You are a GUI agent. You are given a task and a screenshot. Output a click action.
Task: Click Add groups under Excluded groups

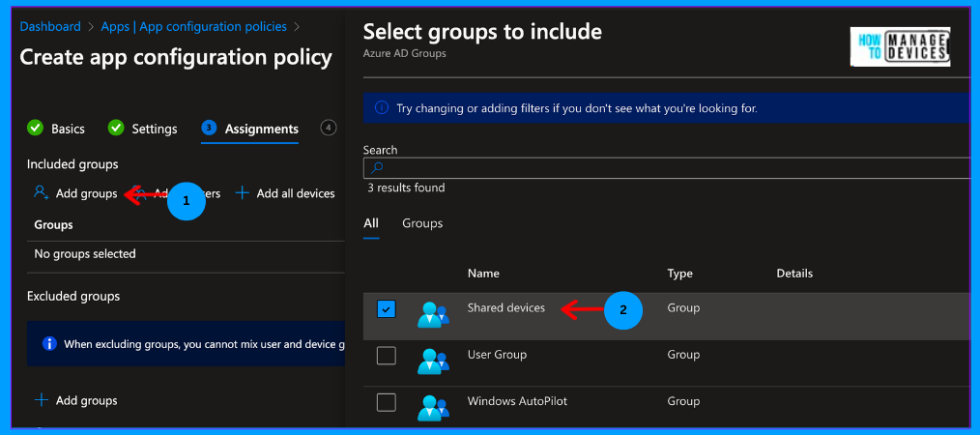(x=86, y=400)
